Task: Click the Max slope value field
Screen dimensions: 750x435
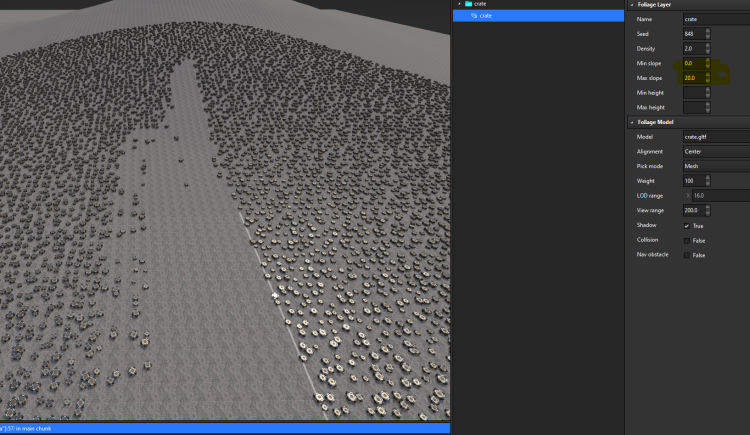Action: (x=692, y=77)
